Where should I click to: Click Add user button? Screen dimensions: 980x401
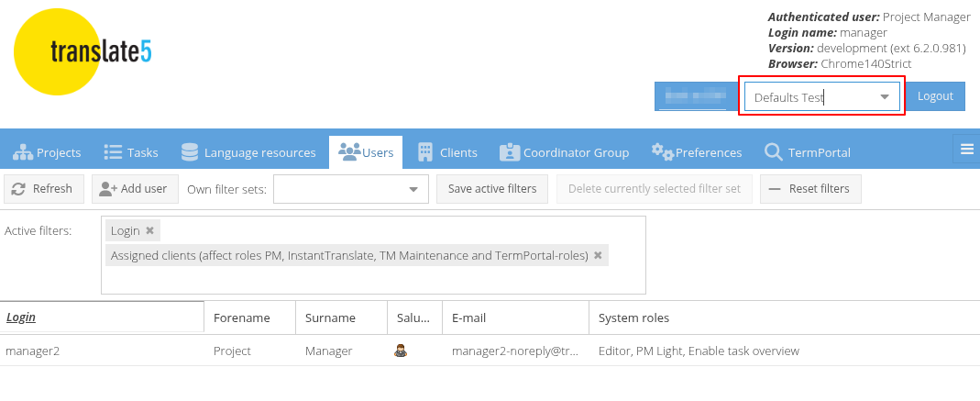[134, 189]
